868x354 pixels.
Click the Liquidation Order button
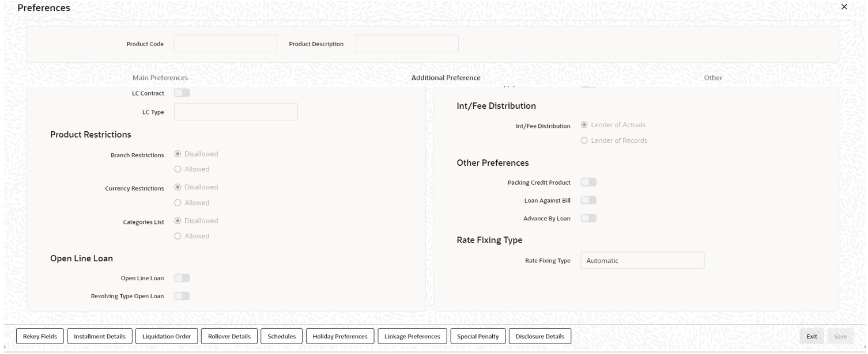coord(167,336)
